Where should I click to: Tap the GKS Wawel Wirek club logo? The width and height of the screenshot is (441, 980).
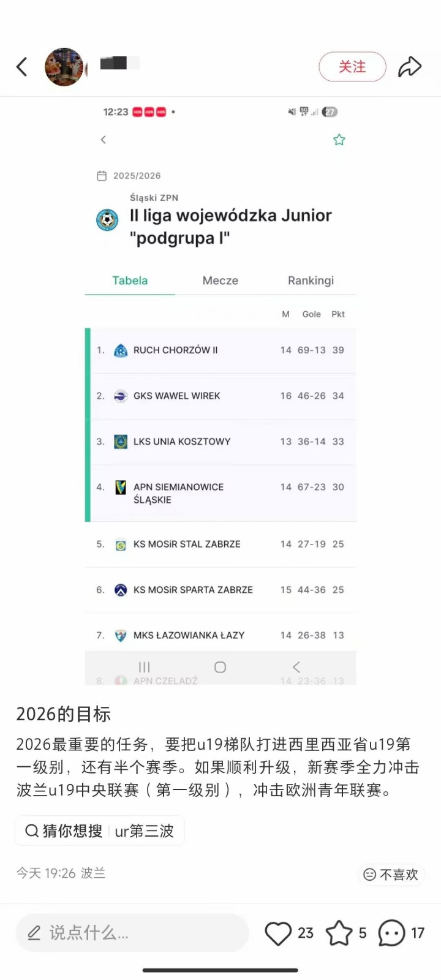coord(121,396)
